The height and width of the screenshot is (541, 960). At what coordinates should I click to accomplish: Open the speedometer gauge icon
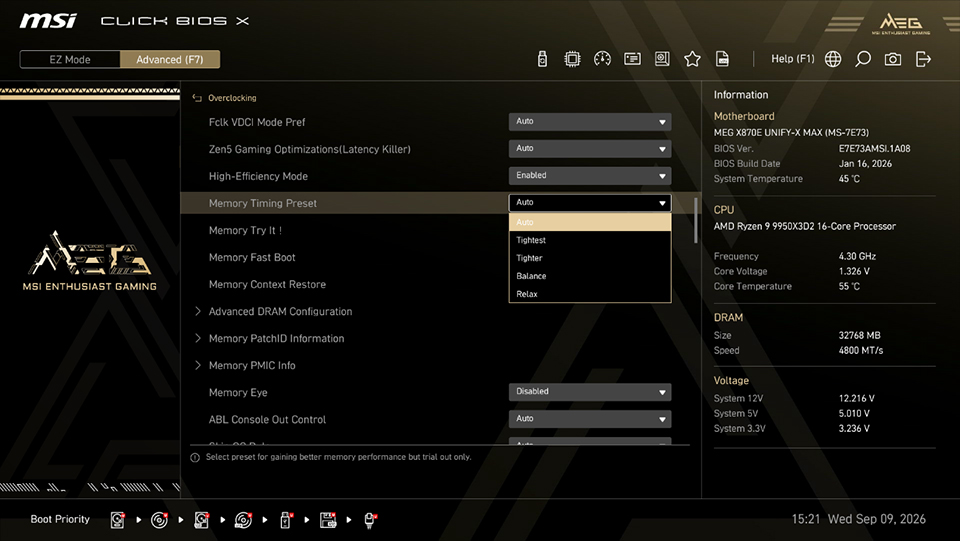602,59
